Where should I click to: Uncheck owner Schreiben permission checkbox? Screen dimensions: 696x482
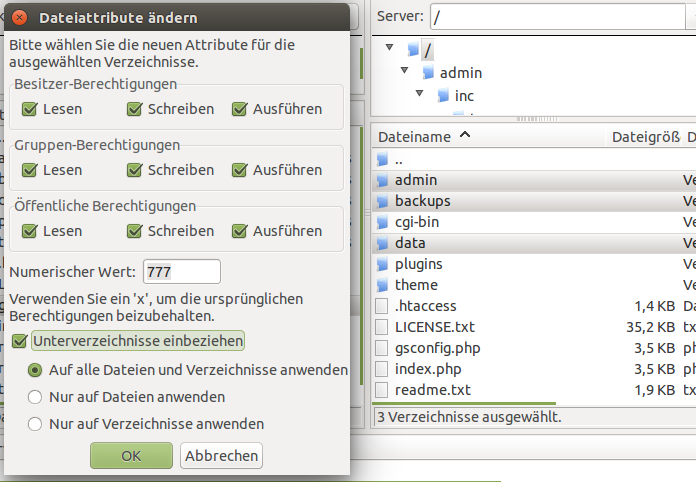click(134, 109)
